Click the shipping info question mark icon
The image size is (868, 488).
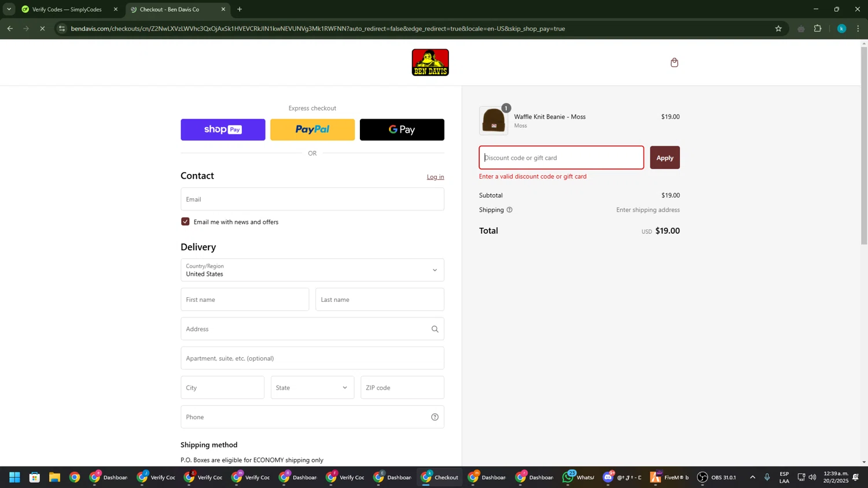click(x=509, y=210)
